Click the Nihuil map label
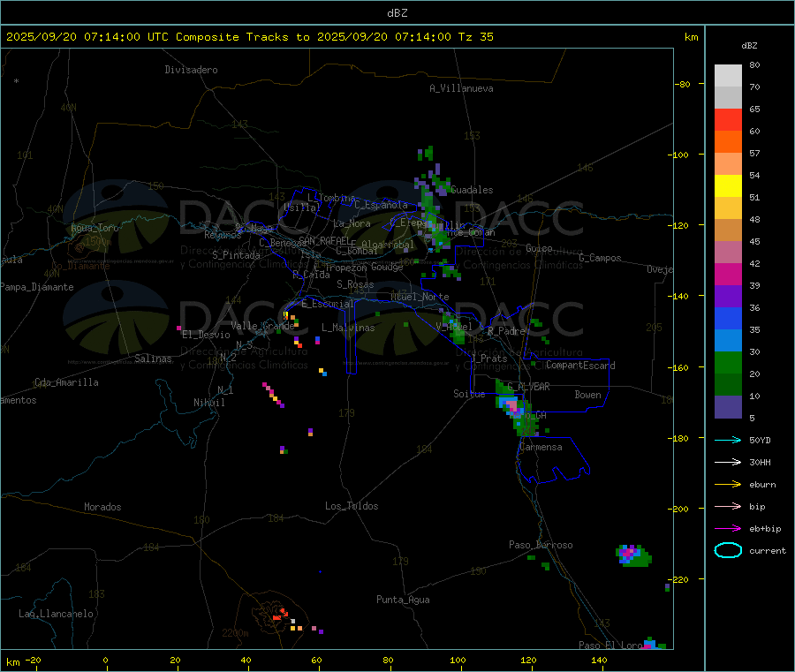 pos(208,403)
